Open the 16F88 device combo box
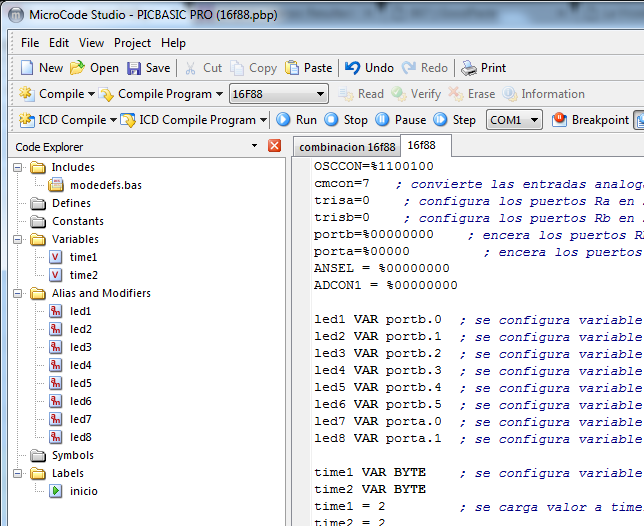 tap(279, 94)
